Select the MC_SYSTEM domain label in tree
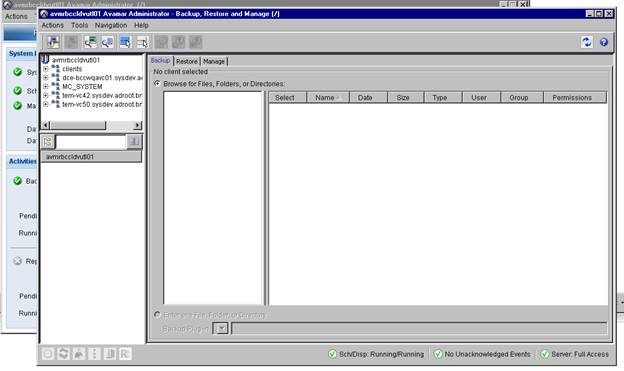Screen dimensions: 624x371 [x=82, y=86]
